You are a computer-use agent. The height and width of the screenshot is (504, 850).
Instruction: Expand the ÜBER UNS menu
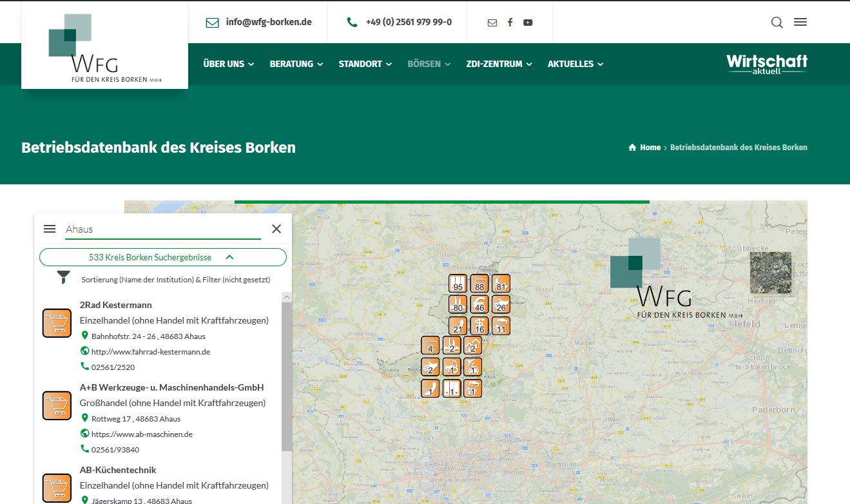228,64
